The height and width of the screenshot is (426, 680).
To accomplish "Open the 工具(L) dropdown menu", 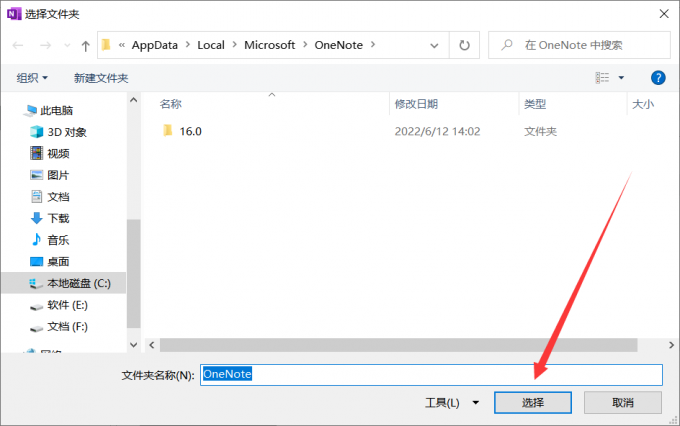I will tap(452, 403).
